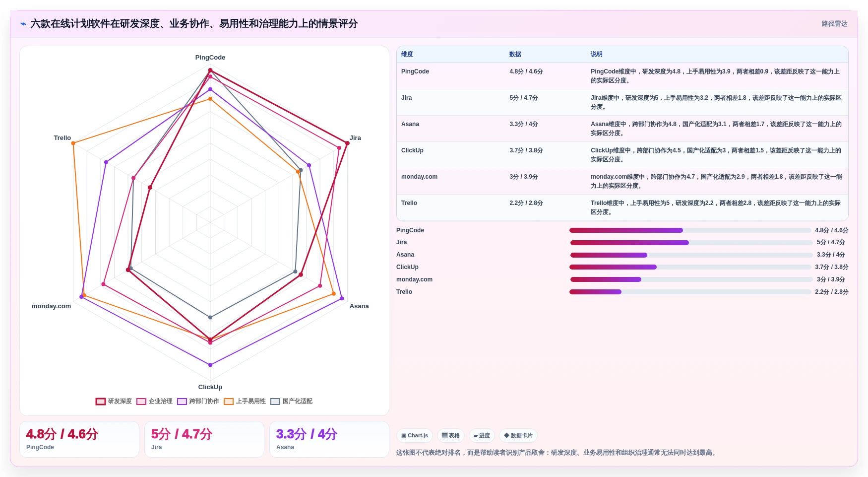Select the monday.com table row name

tap(419, 177)
